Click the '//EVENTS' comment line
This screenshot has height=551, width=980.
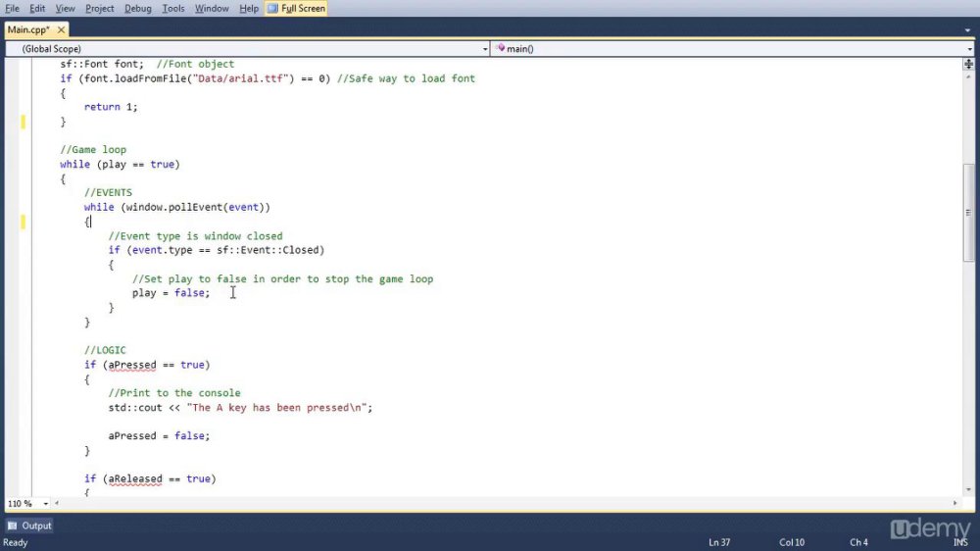108,192
